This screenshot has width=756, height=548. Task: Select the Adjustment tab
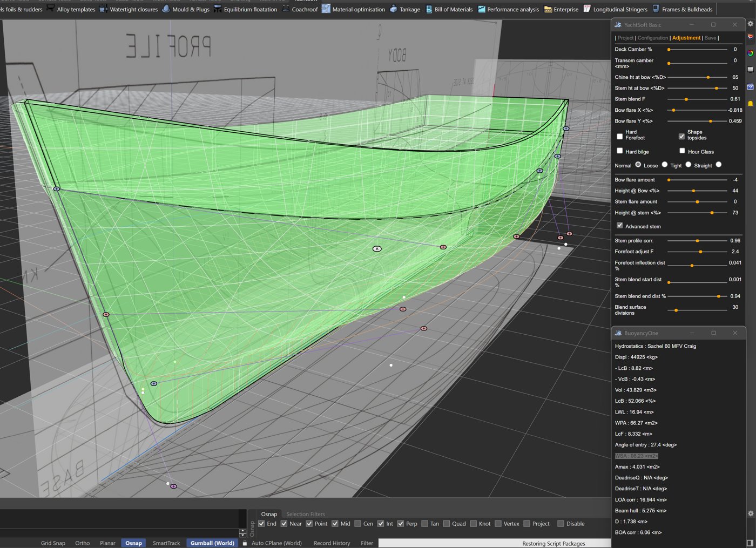(x=686, y=38)
